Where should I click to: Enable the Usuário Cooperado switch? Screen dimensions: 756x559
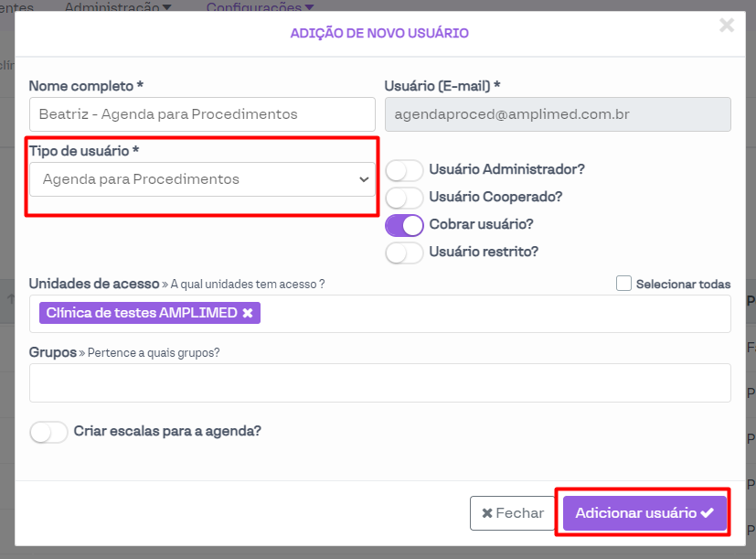pos(404,198)
